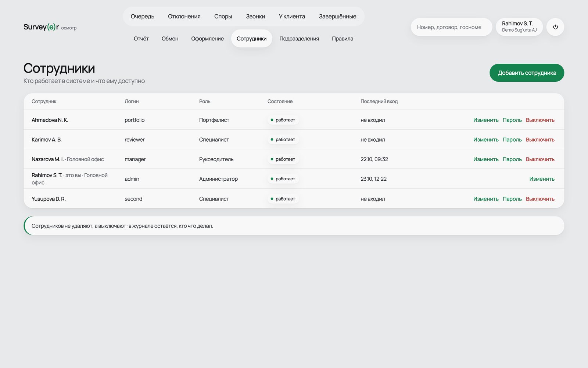Open the Rahimov S. T. profile chip
Viewport: 588px width, 368px height.
[x=519, y=27]
